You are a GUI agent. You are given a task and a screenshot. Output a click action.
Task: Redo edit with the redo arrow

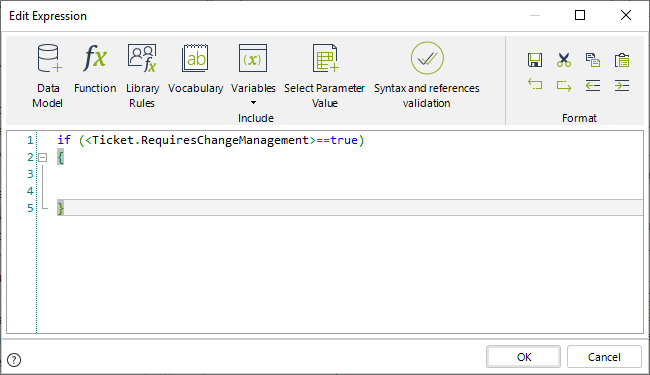point(564,86)
